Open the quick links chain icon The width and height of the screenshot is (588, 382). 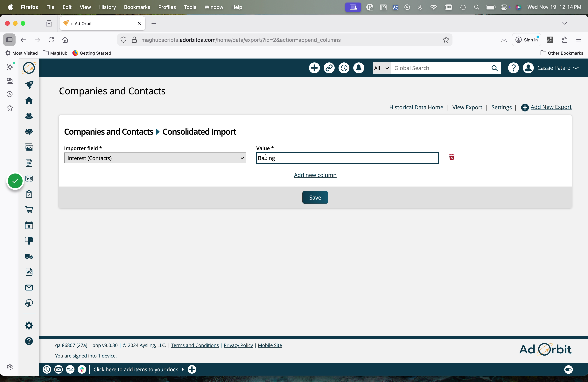click(x=329, y=68)
